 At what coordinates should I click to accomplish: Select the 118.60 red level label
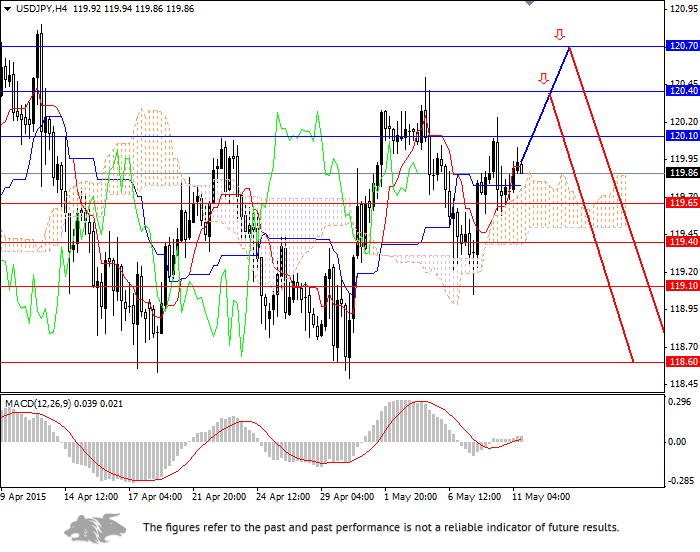pyautogui.click(x=683, y=362)
